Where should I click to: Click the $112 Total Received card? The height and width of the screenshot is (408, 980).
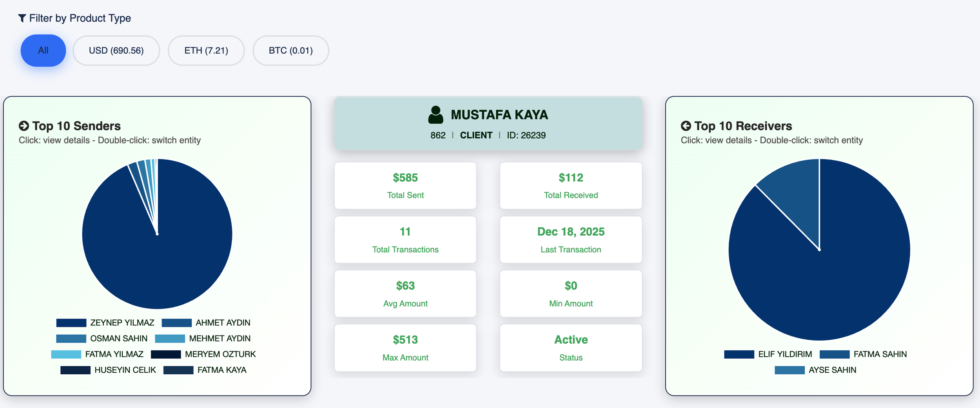click(571, 185)
